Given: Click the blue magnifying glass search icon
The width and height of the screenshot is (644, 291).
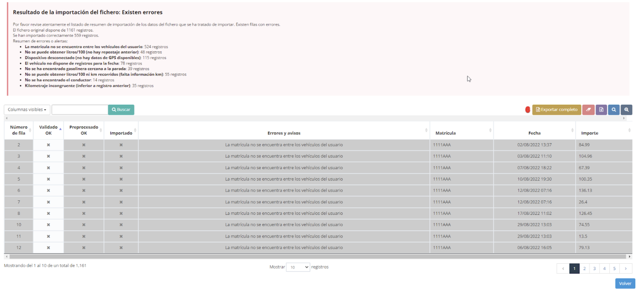Looking at the screenshot, I should (614, 110).
